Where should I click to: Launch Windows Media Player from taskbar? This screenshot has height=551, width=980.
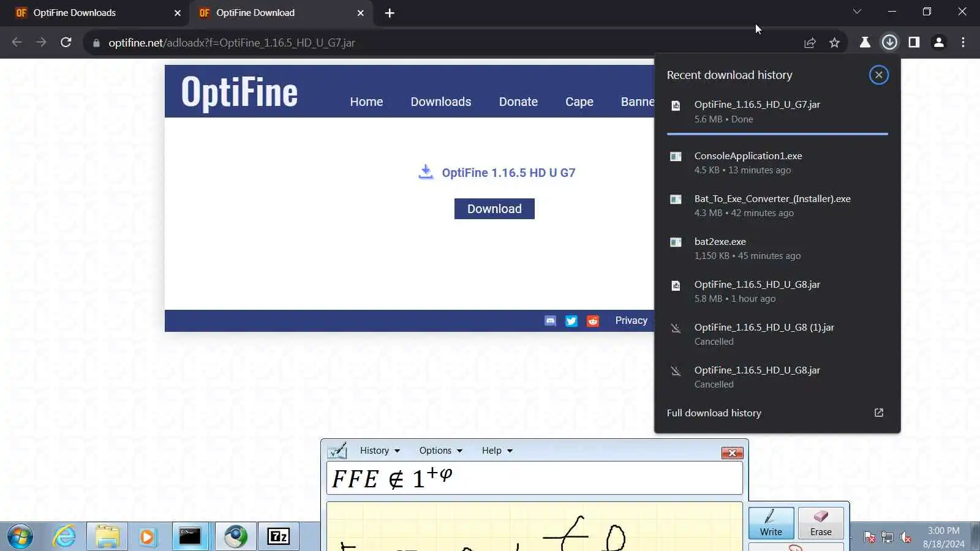click(x=147, y=536)
